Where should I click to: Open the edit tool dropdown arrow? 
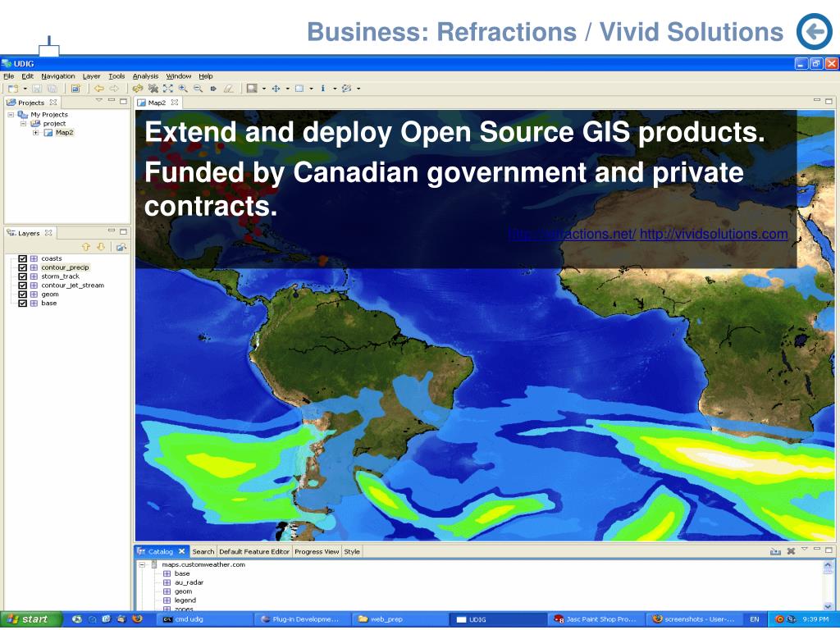tap(358, 89)
